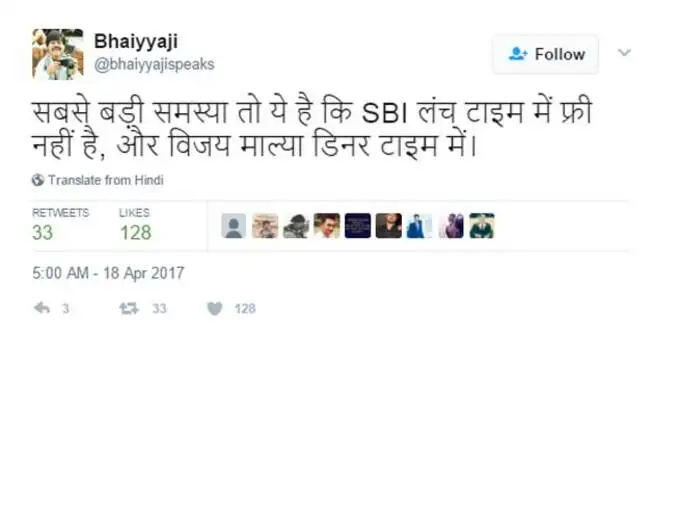Click the second liker avatar thumbnail
The width and height of the screenshot is (680, 509).
pos(265,226)
